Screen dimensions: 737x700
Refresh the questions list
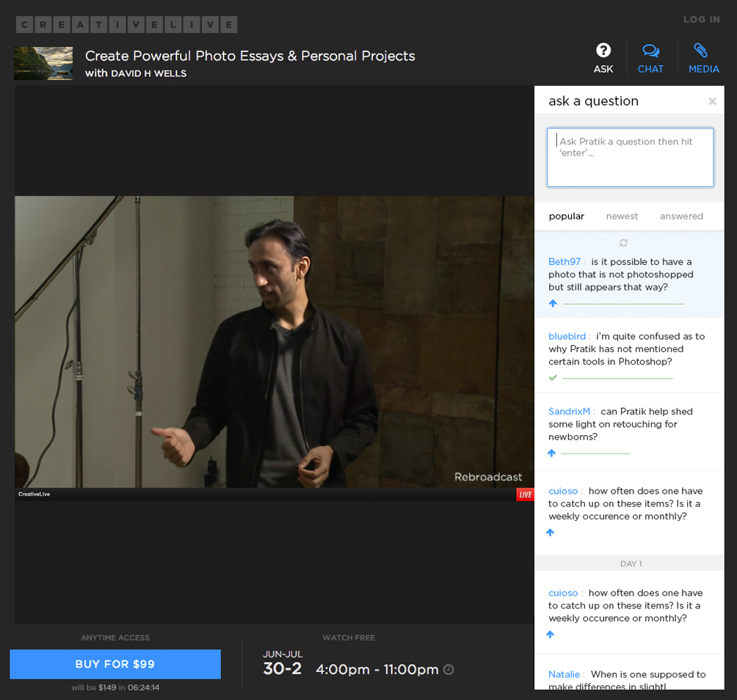point(623,243)
